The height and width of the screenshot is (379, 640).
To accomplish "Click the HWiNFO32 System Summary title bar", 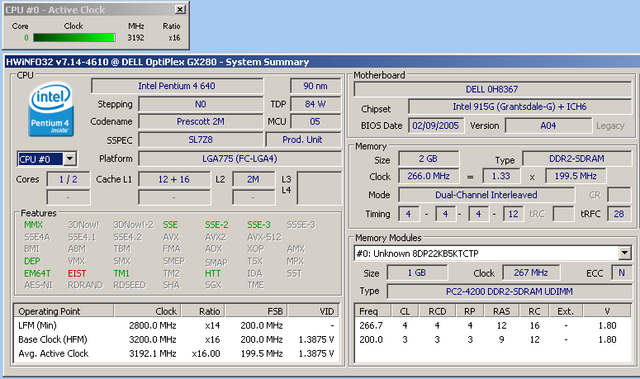I will click(322, 62).
